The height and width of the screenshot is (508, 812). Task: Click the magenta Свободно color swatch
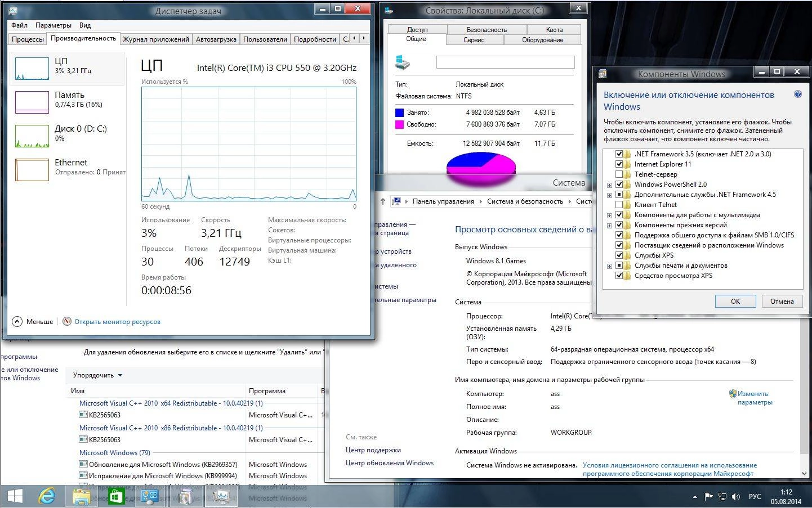click(400, 124)
